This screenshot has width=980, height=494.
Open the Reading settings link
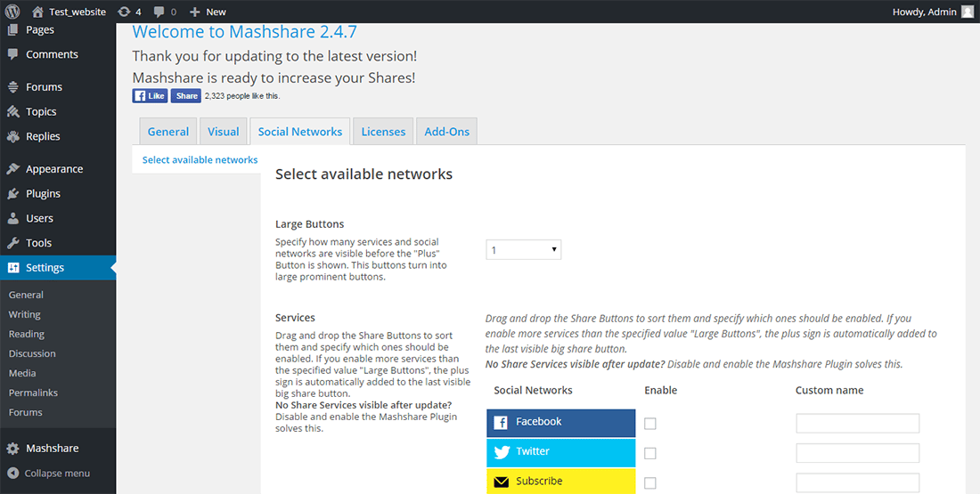coord(26,334)
